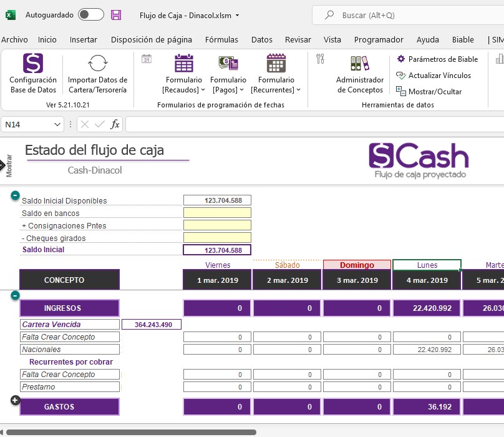Open Formulario Recaudos calendar icon
The image size is (504, 437).
point(184,63)
